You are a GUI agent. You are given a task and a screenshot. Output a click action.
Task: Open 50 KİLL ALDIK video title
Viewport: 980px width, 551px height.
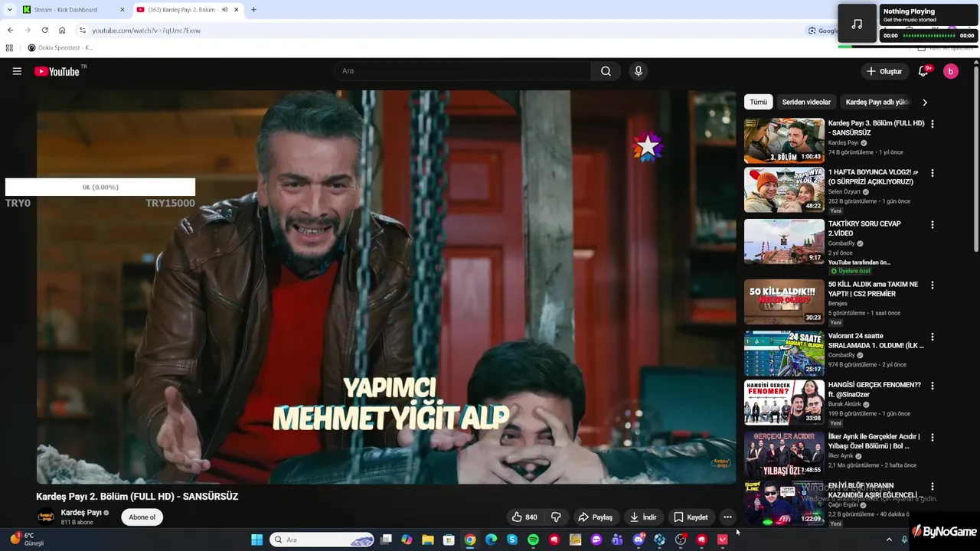tap(873, 289)
